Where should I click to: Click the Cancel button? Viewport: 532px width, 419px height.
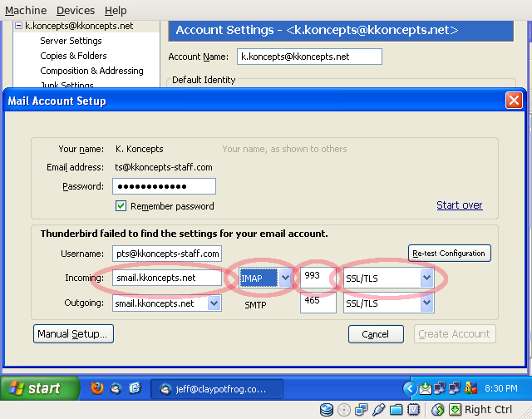click(x=376, y=334)
